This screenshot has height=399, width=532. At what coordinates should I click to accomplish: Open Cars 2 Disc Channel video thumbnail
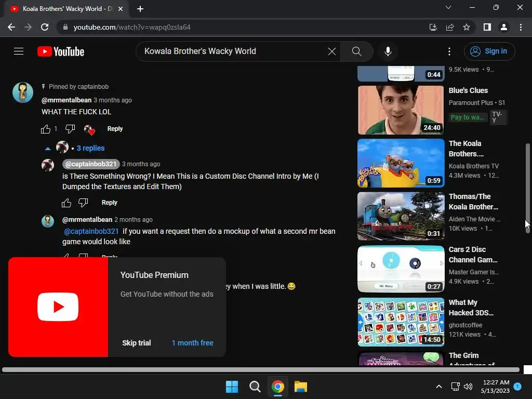pos(401,269)
